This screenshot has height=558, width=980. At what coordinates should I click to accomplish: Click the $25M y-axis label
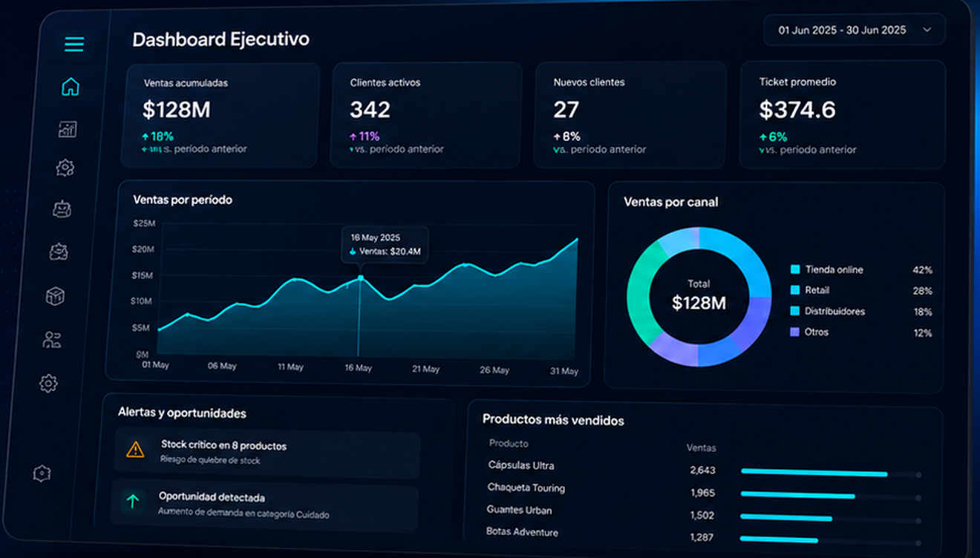coord(144,223)
